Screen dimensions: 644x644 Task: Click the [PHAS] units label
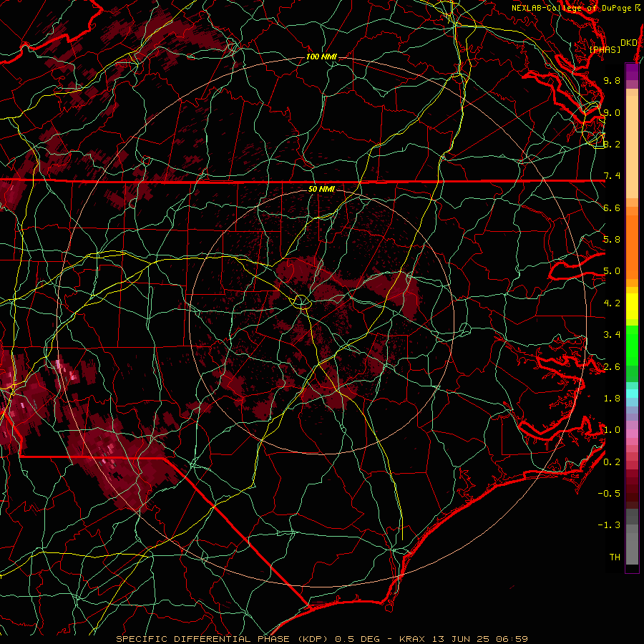(x=605, y=49)
